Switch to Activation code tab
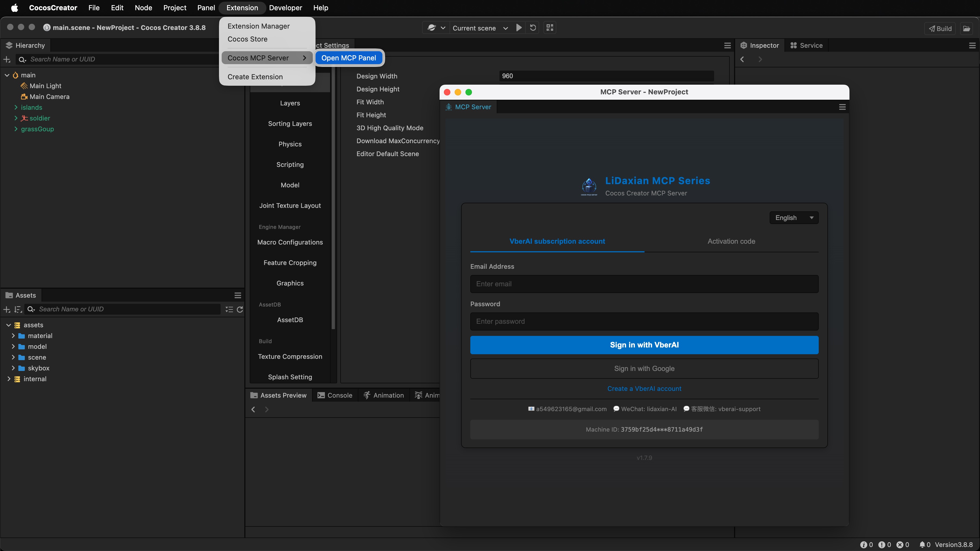The width and height of the screenshot is (980, 551). pyautogui.click(x=731, y=242)
